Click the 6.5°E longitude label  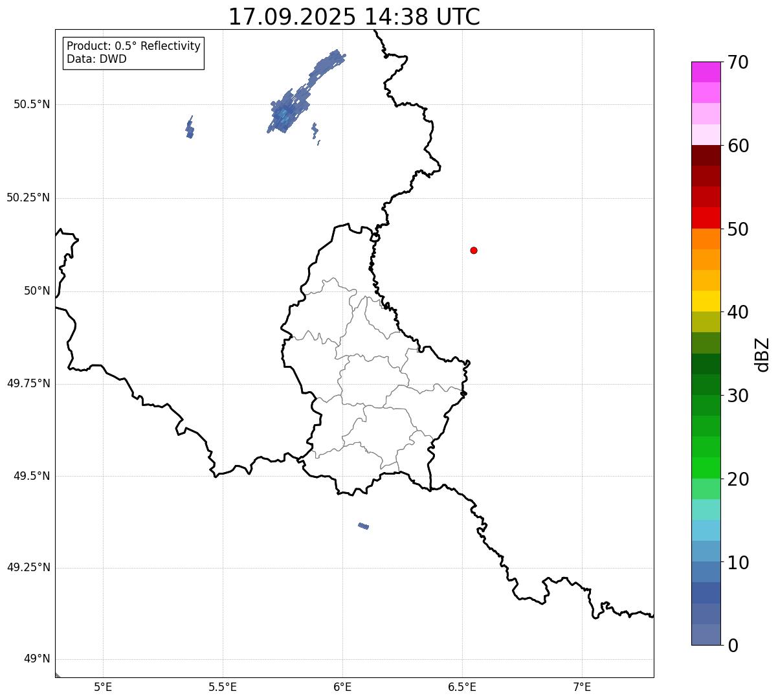click(x=462, y=687)
